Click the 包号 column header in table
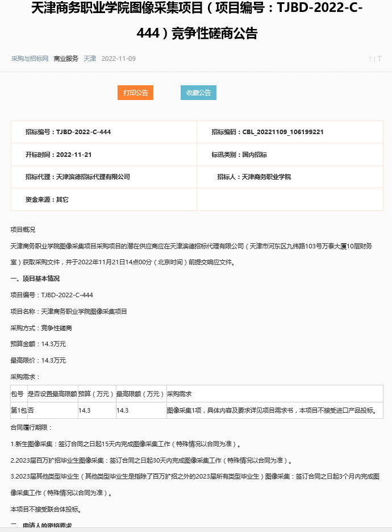The height and width of the screenshot is (532, 392). click(x=18, y=394)
